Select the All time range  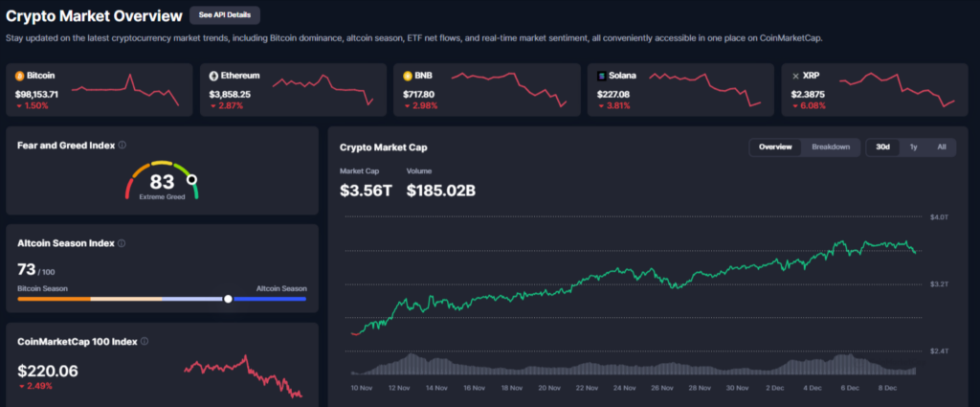(942, 147)
